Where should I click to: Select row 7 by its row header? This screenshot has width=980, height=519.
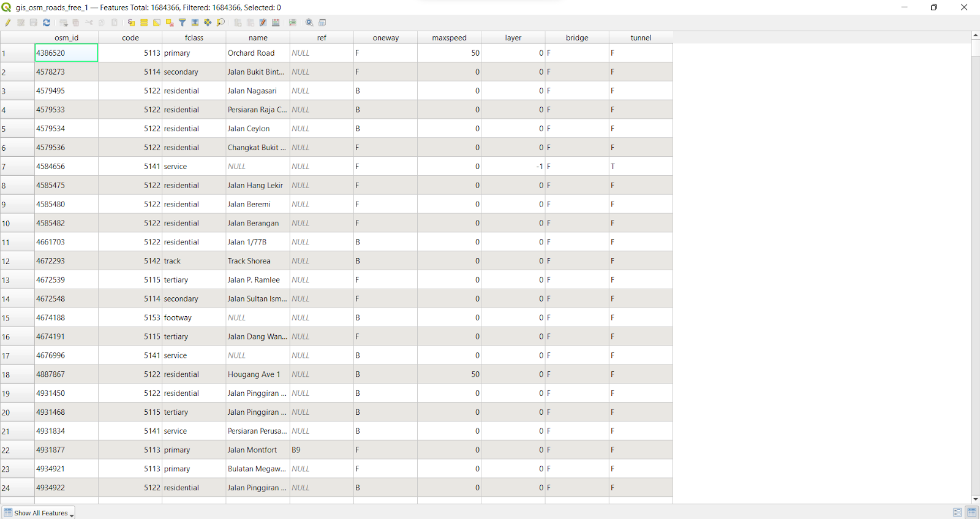(x=17, y=167)
